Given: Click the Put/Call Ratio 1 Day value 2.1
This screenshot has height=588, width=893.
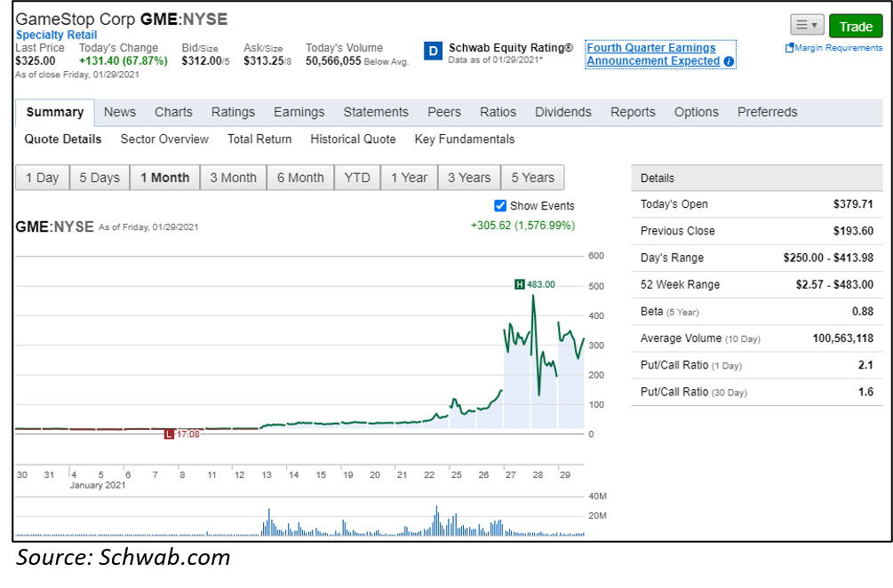Looking at the screenshot, I should click(x=865, y=365).
